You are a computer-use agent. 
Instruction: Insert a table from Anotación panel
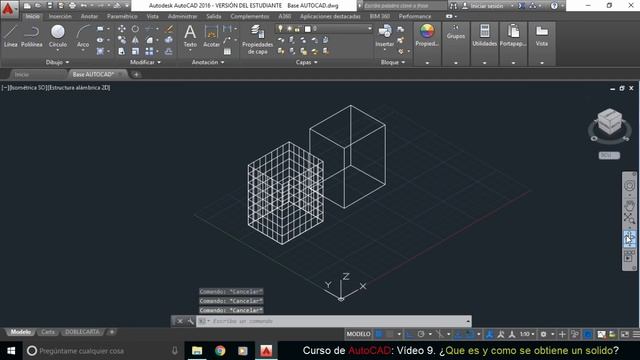tap(227, 51)
